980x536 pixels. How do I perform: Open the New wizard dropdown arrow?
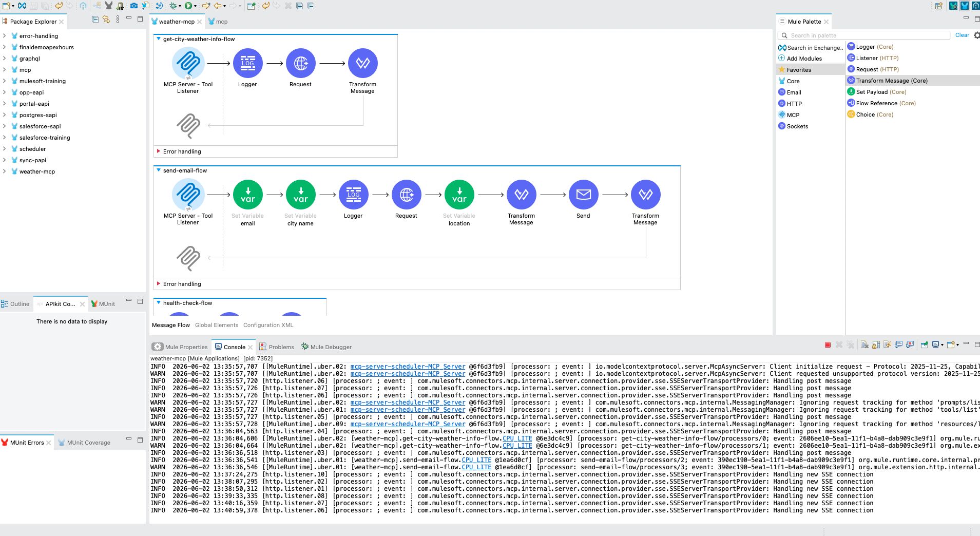[13, 6]
